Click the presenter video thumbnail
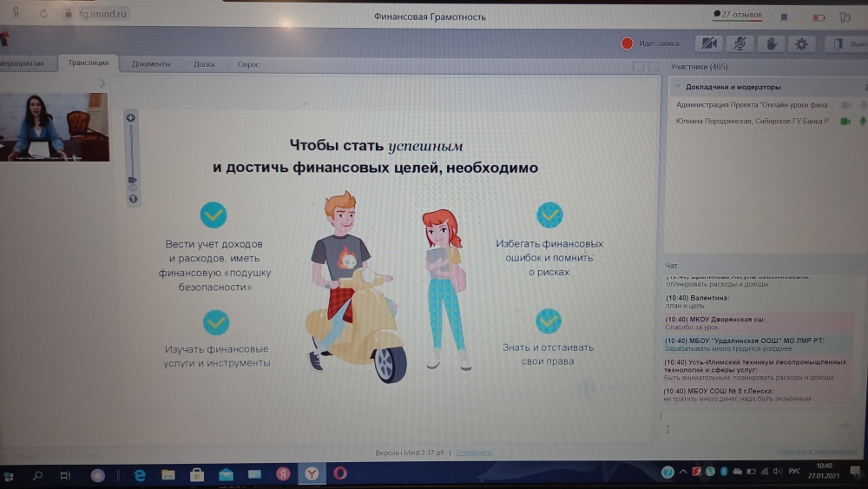Image resolution: width=868 pixels, height=489 pixels. 54,127
